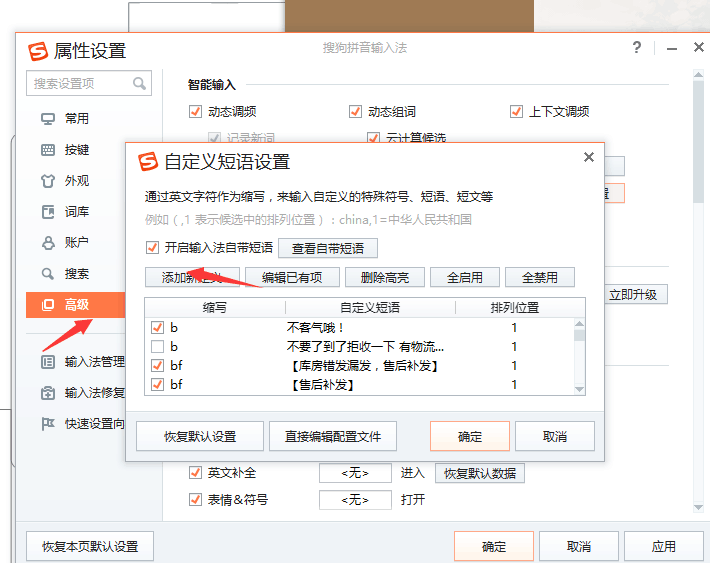Image resolution: width=710 pixels, height=563 pixels.
Task: Click 取消 at bottom of 属性设置 window
Action: click(x=579, y=546)
